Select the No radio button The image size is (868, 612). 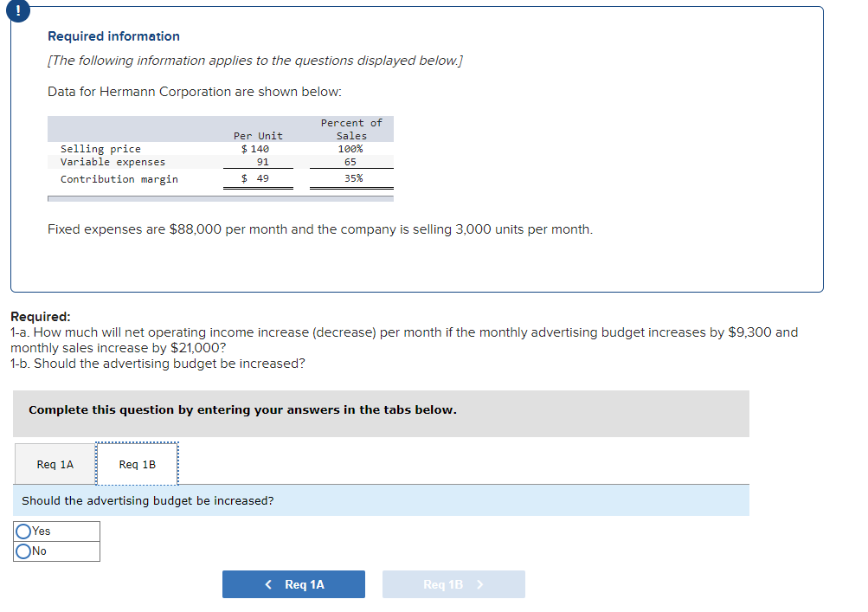(23, 551)
